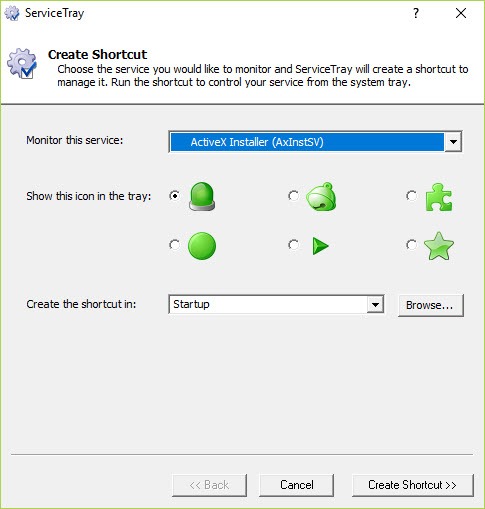Open the Startup shortcut location dropdown arrow

point(375,304)
